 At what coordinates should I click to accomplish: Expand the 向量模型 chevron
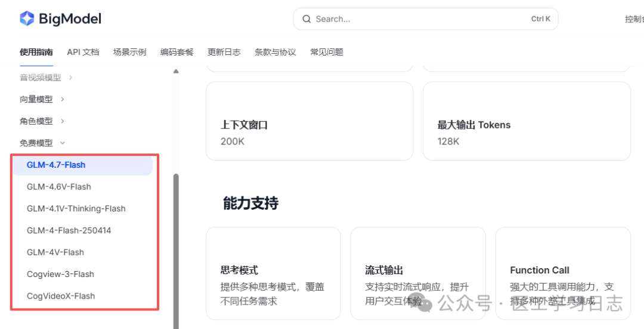pos(63,99)
